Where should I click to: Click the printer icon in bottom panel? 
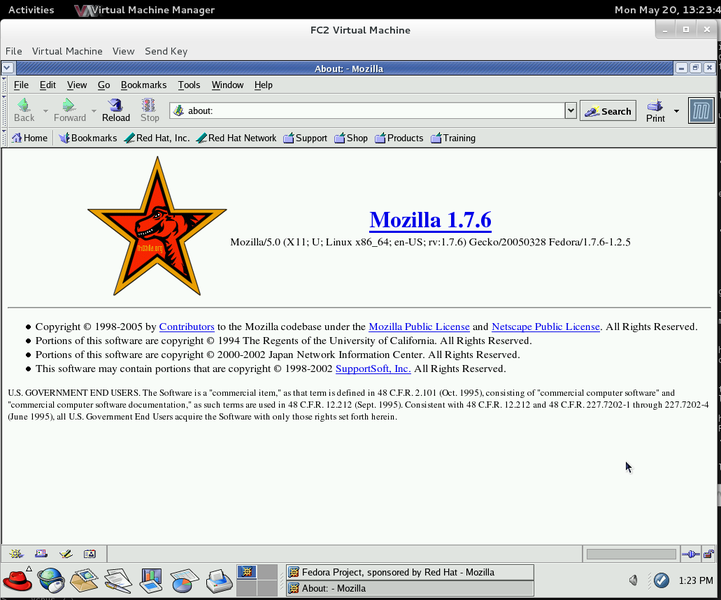(x=217, y=579)
